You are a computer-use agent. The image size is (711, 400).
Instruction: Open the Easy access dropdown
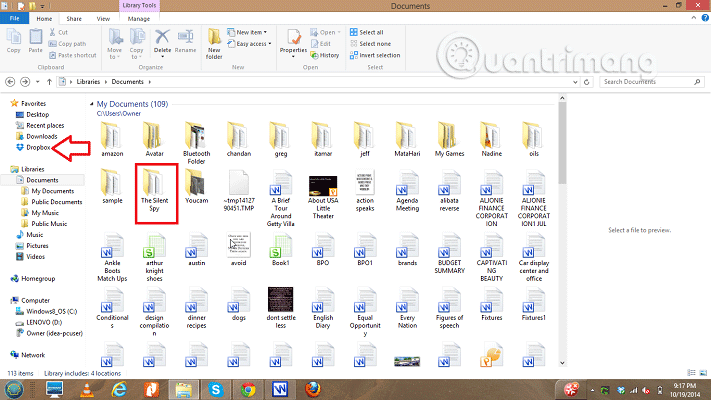(249, 44)
